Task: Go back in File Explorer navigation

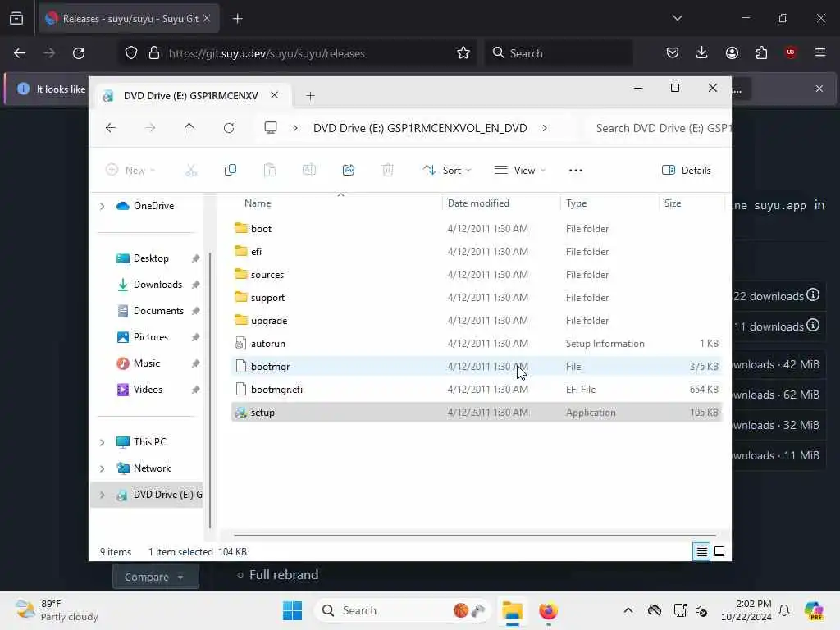Action: coord(111,128)
